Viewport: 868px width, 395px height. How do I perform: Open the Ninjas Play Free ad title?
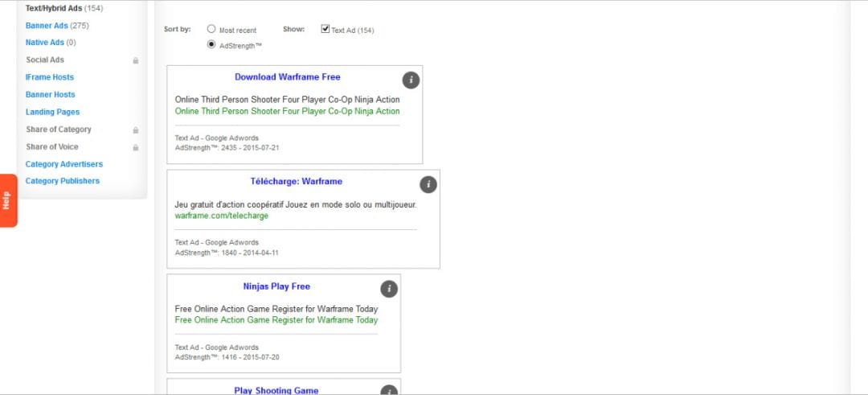click(276, 286)
